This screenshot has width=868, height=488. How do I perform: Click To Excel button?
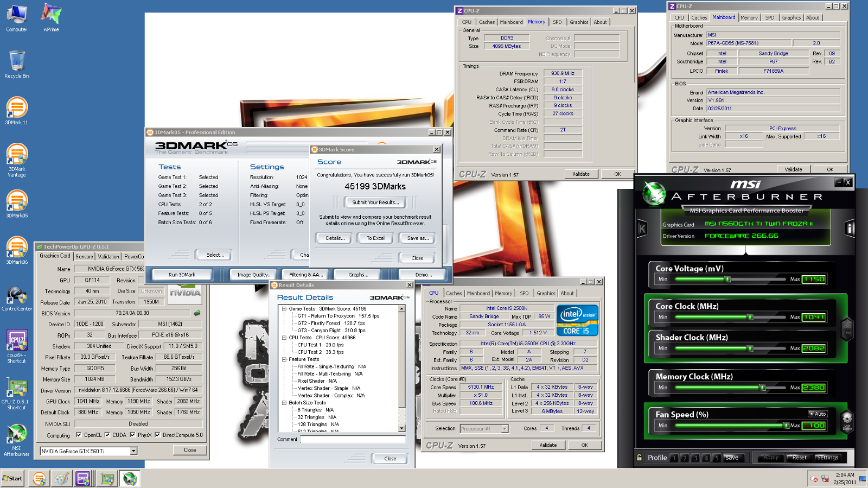375,238
